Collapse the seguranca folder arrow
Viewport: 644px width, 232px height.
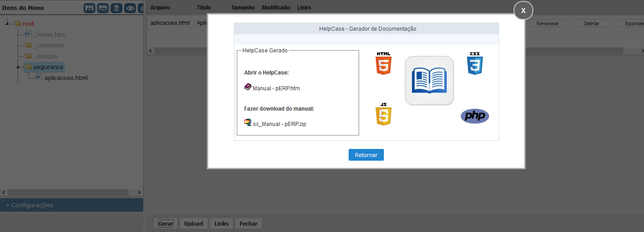point(18,67)
